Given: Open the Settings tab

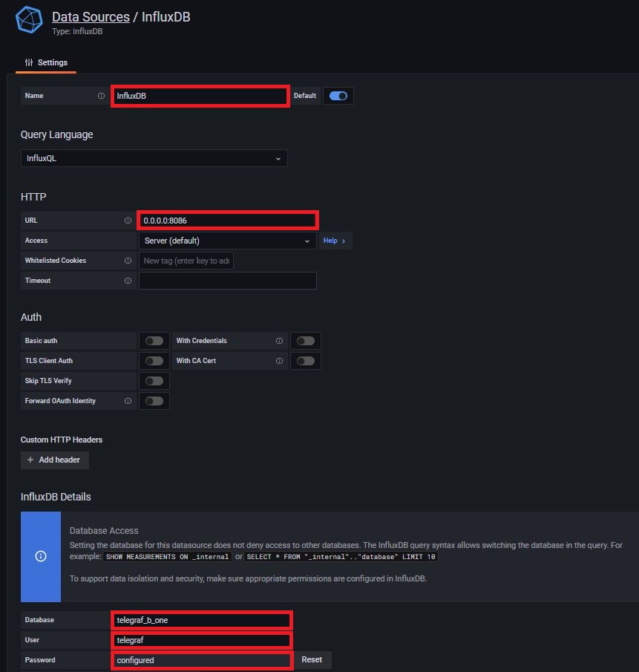Looking at the screenshot, I should point(46,62).
